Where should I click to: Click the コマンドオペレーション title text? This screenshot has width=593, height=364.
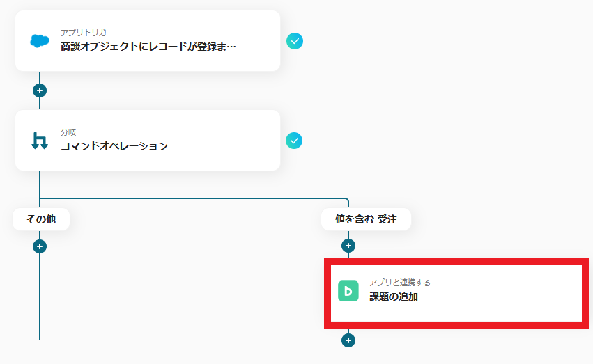tap(114, 146)
